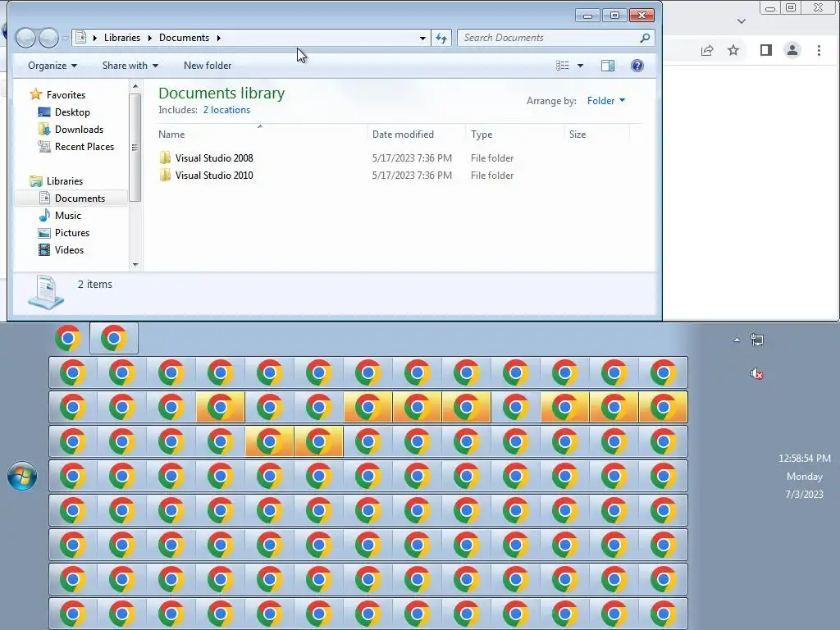Screen dimensions: 840x630
Task: Expand the arrow after Libraries in breadcrumb
Action: click(x=149, y=38)
